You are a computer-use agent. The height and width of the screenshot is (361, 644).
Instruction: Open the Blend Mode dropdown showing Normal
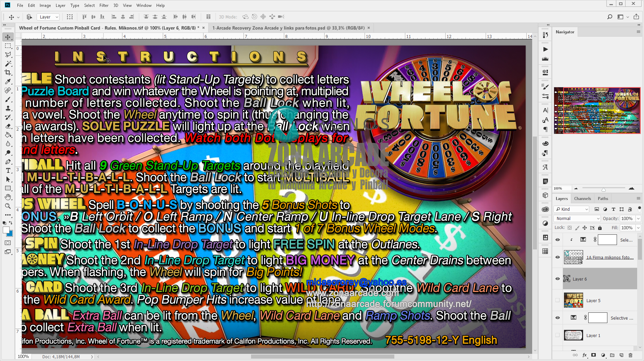point(577,218)
